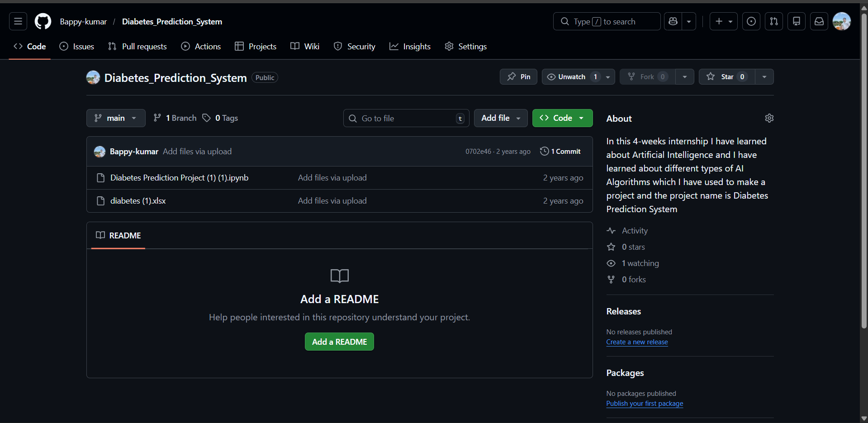The width and height of the screenshot is (868, 423).
Task: Edit About details via gear icon
Action: point(769,118)
